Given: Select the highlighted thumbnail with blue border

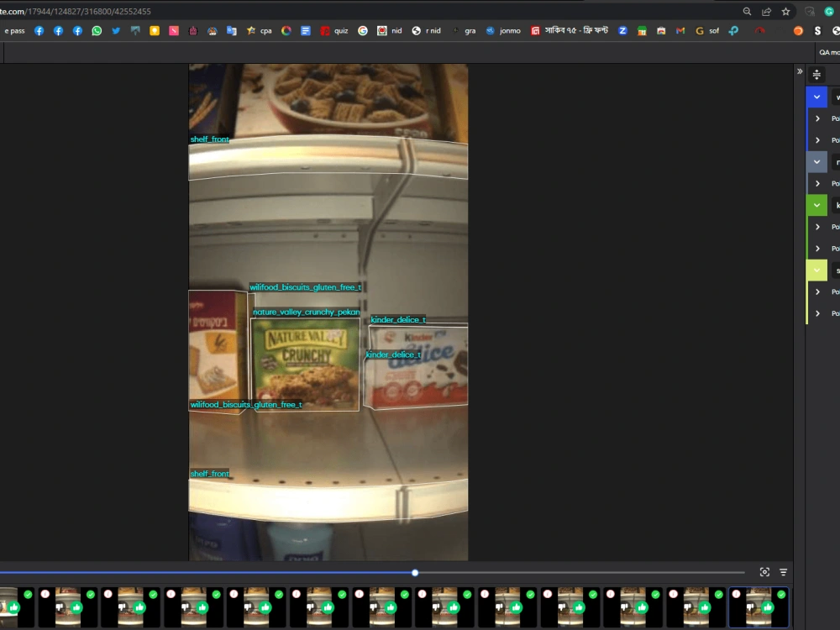Looking at the screenshot, I should [759, 607].
